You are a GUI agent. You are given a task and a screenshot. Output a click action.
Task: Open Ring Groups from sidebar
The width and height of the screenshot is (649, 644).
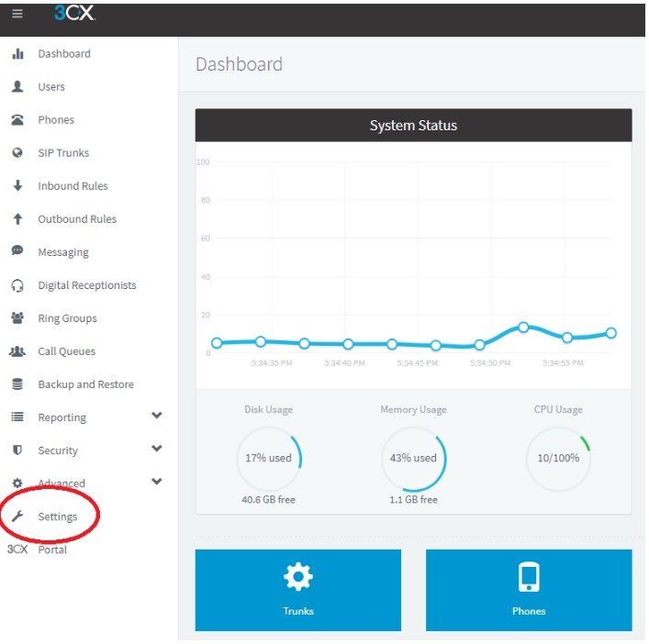pyautogui.click(x=67, y=318)
